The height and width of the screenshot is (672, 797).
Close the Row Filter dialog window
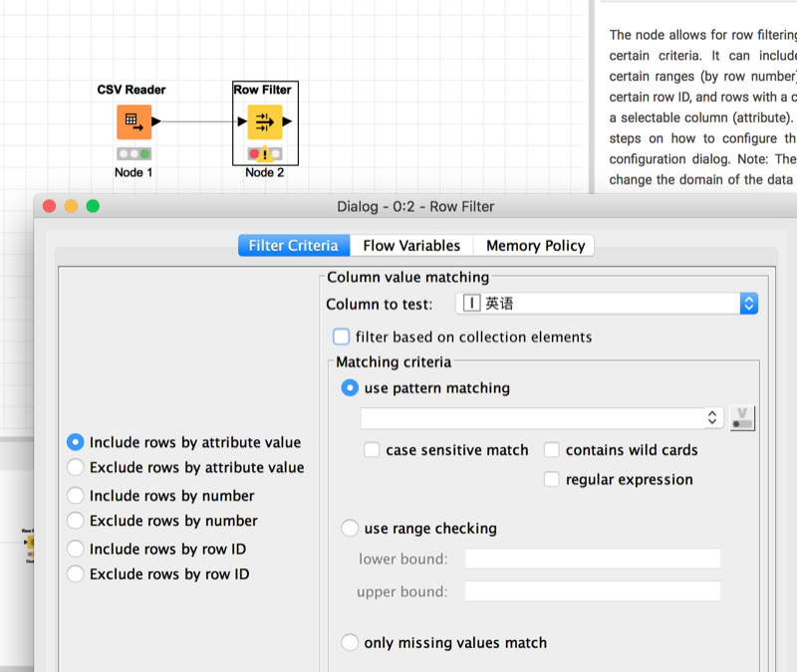click(49, 206)
